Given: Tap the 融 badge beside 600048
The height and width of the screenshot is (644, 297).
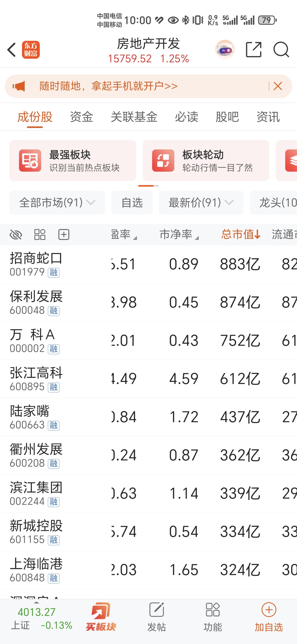Looking at the screenshot, I should 54,311.
